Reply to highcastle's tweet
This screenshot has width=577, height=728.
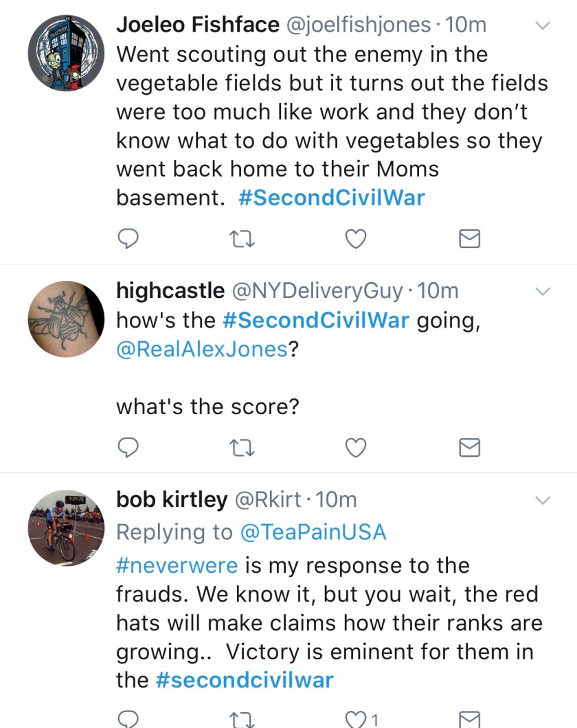coord(128,448)
